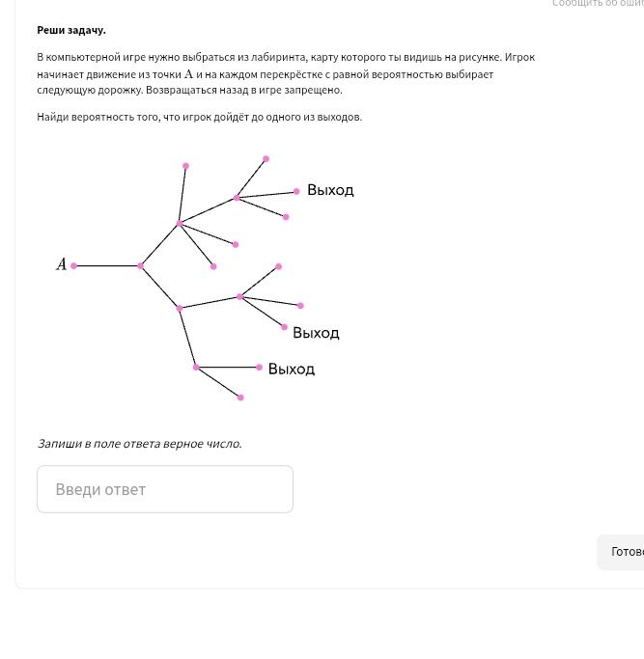This screenshot has width=644, height=659.
Task: Click the junction node left of middle exit
Action: tap(239, 297)
